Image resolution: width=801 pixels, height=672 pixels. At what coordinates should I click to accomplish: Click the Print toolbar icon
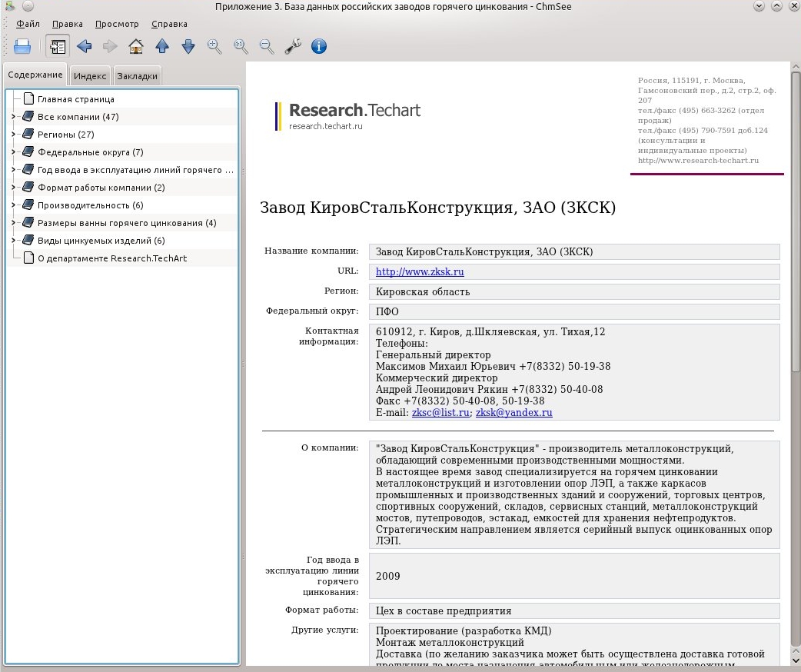coord(22,46)
